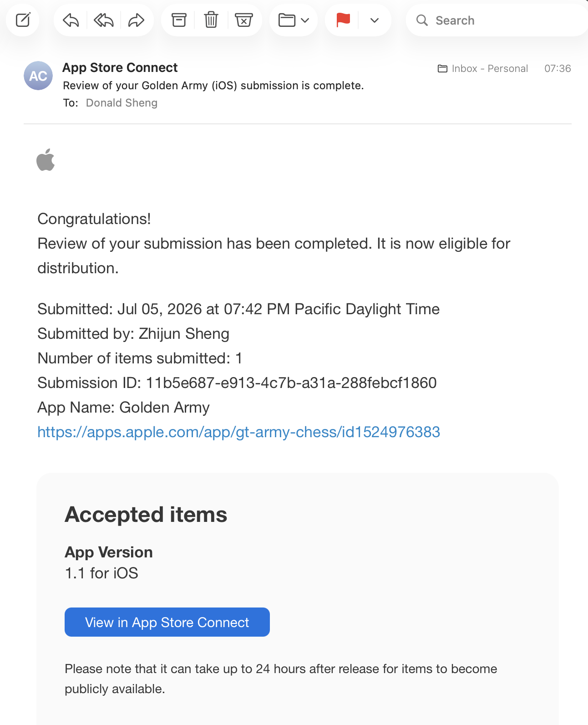
Task: Open the Move to folder dropdown
Action: point(294,20)
